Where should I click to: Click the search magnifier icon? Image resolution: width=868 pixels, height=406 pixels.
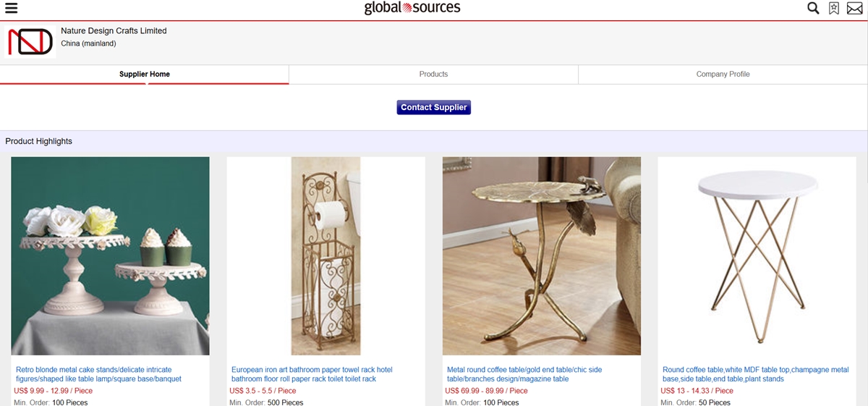click(x=813, y=9)
